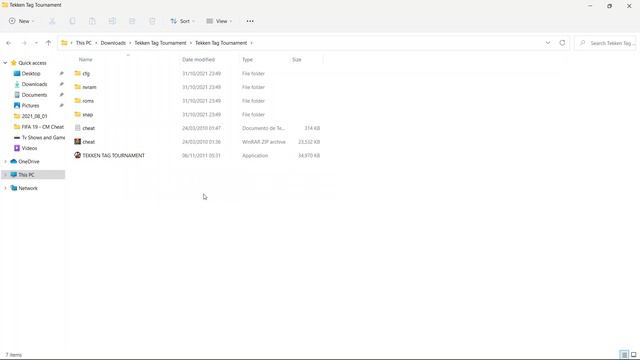The height and width of the screenshot is (360, 640).
Task: Expand the This PC tree node
Action: (5, 175)
